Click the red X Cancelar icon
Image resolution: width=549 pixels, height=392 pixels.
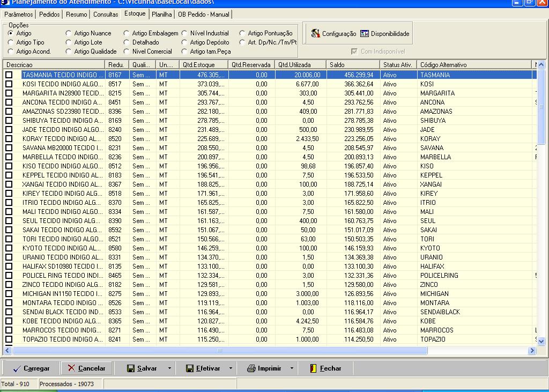pos(71,368)
